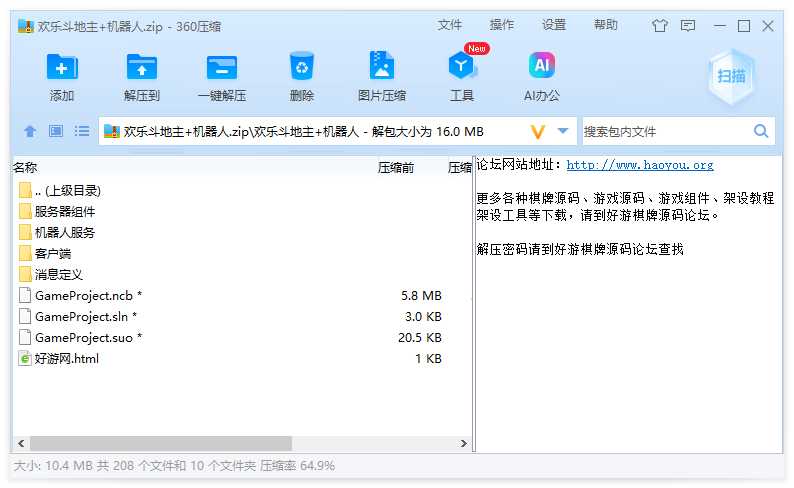Select the 好游网.html file

click(59, 358)
